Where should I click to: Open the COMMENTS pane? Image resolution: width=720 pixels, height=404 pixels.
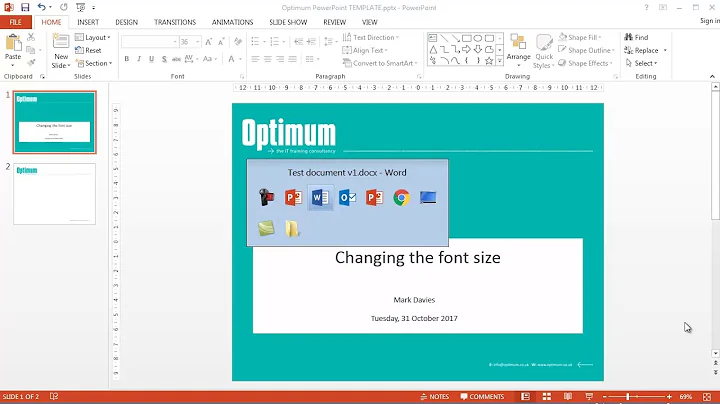click(482, 397)
